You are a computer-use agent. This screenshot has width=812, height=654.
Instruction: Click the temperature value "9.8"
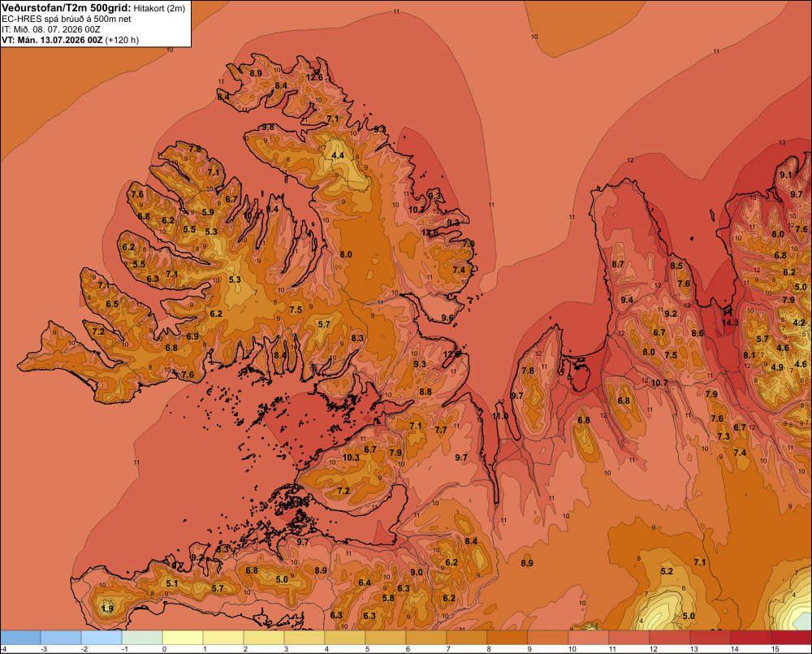pos(268,127)
